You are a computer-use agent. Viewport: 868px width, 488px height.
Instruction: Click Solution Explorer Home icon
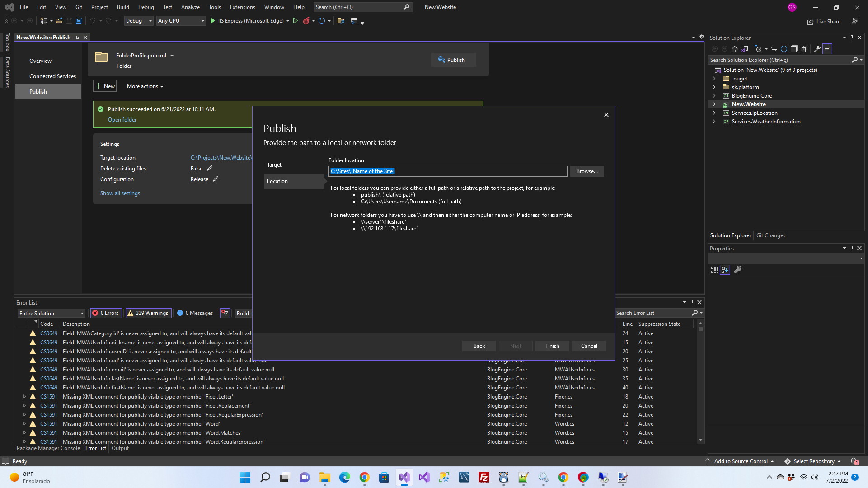[x=735, y=49]
